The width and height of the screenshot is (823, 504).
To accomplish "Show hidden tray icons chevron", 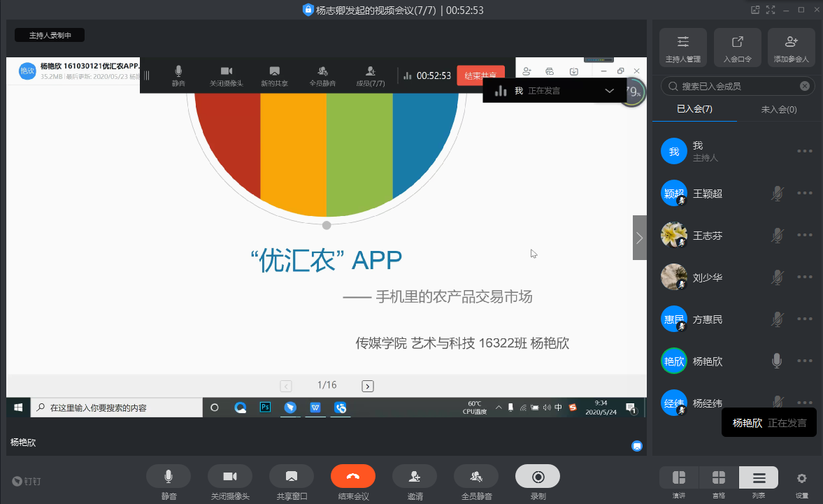I will (499, 408).
